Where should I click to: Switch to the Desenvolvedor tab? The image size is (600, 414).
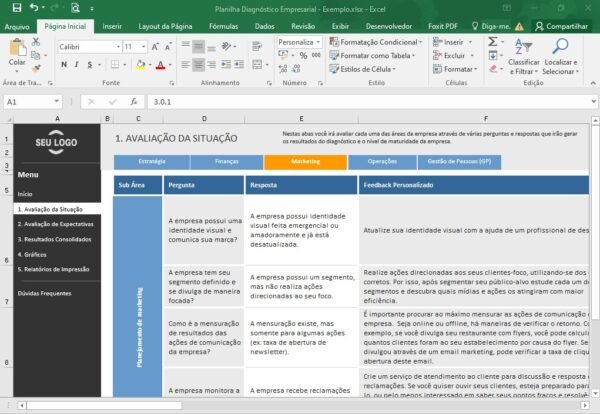click(389, 26)
